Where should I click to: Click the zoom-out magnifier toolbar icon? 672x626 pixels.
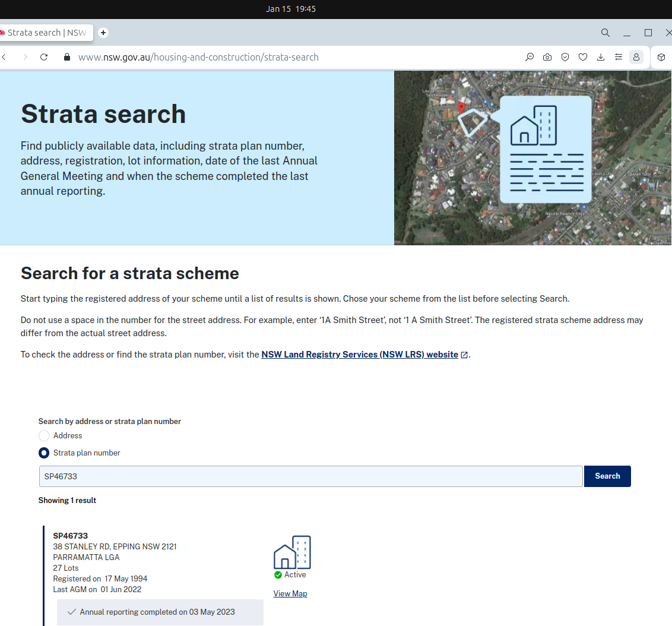[x=530, y=57]
